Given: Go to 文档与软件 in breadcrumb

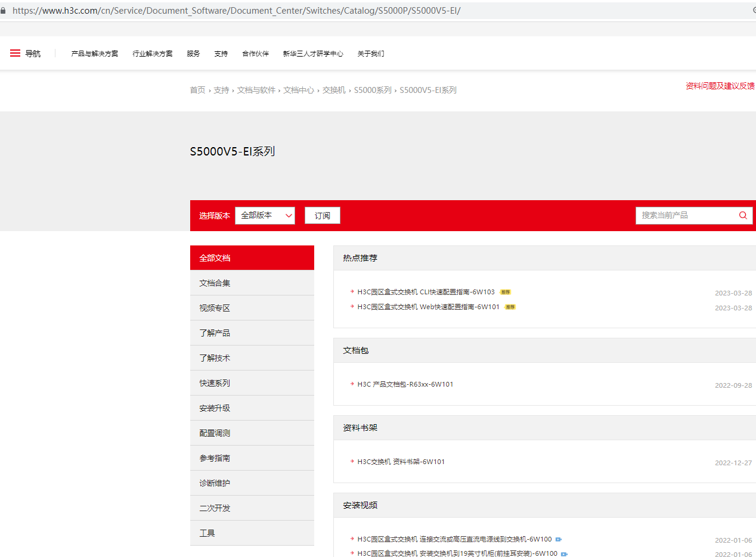Looking at the screenshot, I should [256, 90].
